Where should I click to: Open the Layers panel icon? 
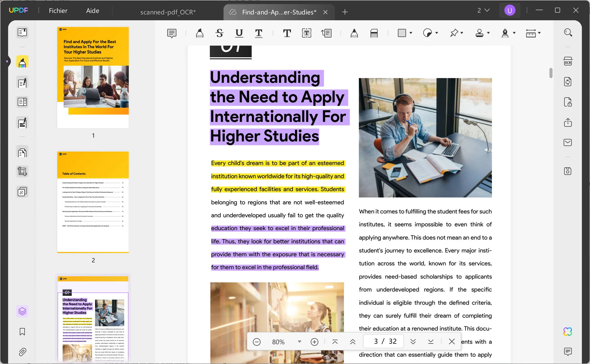22,311
